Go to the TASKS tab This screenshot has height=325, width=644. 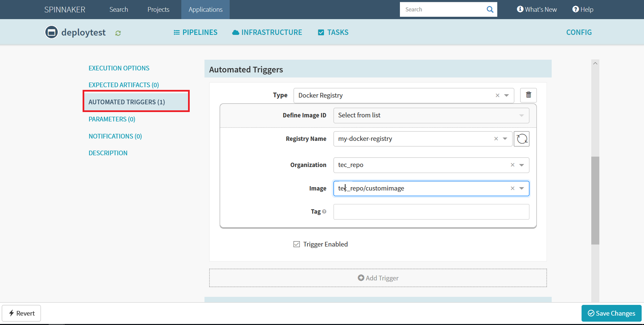click(x=333, y=32)
